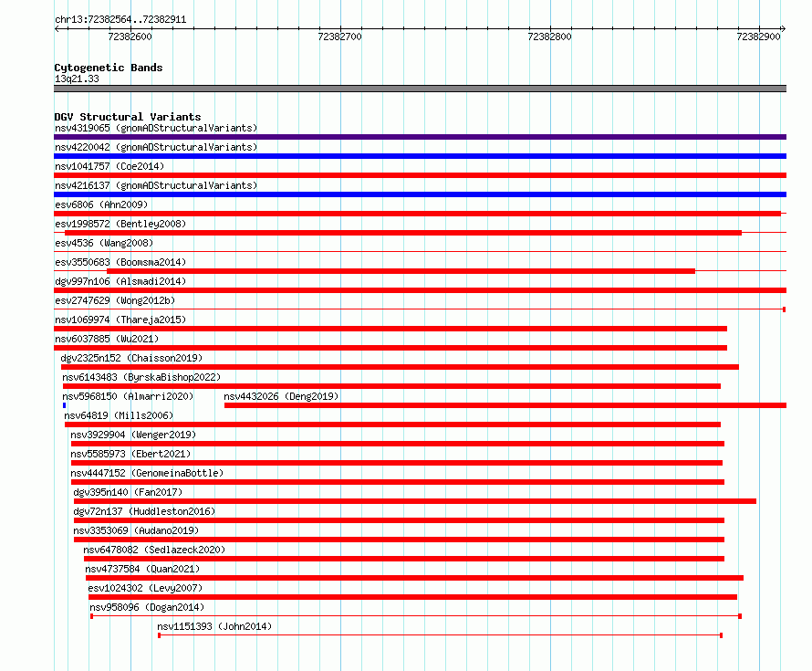This screenshot has width=812, height=671.
Task: Click the nsv3929904 Wenger2019 red bar
Action: point(398,444)
